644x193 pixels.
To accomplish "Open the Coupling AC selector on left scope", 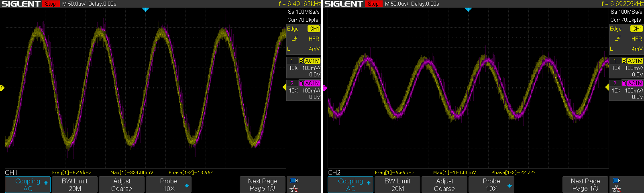I will tap(28, 185).
